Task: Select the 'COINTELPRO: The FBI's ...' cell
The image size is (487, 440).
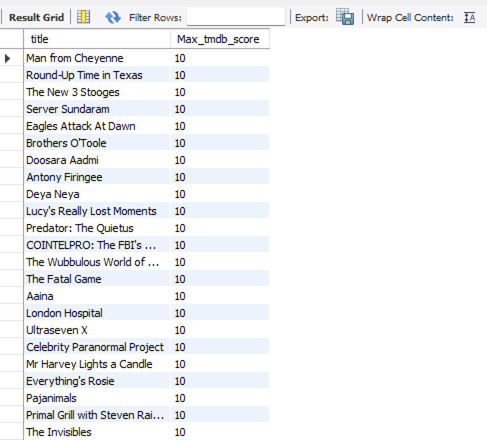Action: (x=97, y=245)
